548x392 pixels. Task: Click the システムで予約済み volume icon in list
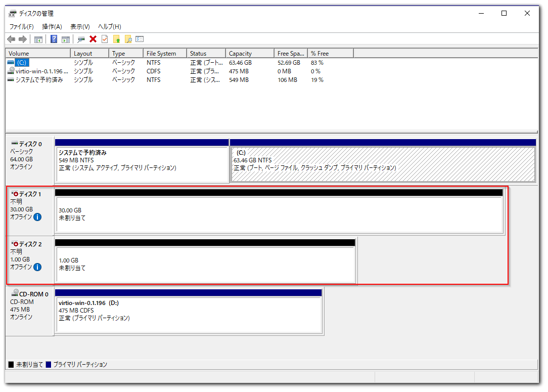click(x=11, y=80)
